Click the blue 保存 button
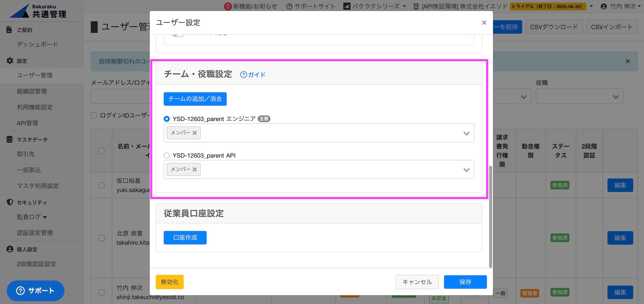This screenshot has height=304, width=644. coord(465,282)
